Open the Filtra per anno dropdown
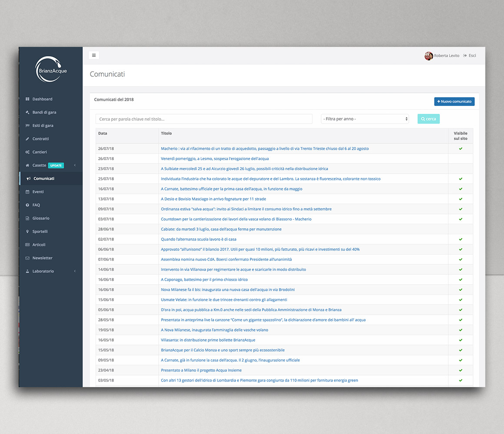 (x=365, y=118)
